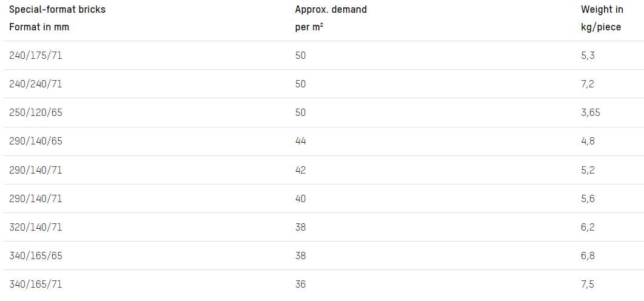Screen dimensions: 644x301
Task: Select the 320/140/71 brick format
Action: (35, 227)
